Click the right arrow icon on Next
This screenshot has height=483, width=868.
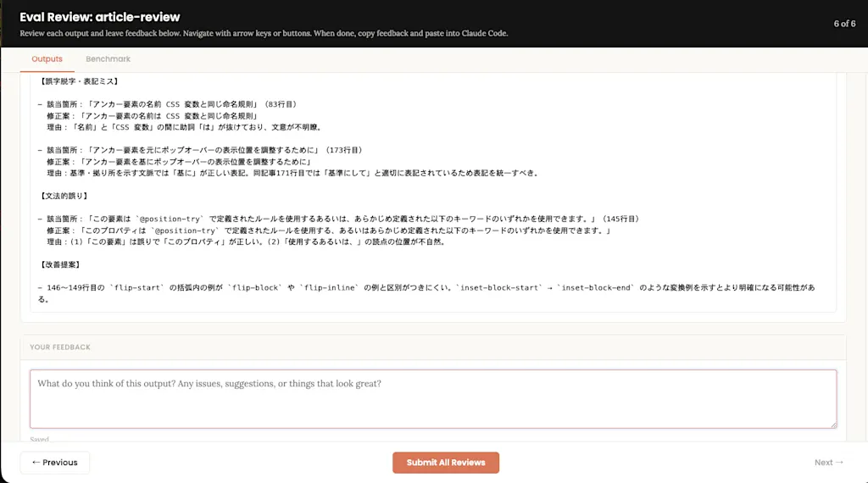coord(839,463)
